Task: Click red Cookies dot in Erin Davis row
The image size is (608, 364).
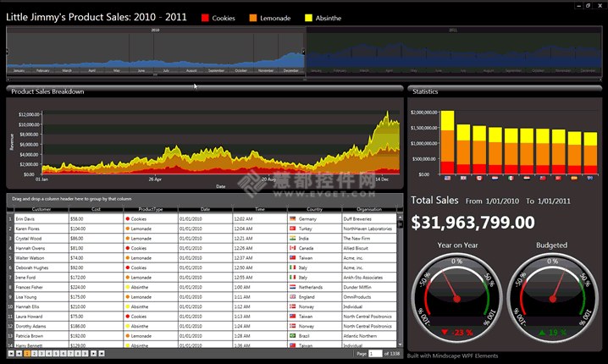Action: pos(128,219)
